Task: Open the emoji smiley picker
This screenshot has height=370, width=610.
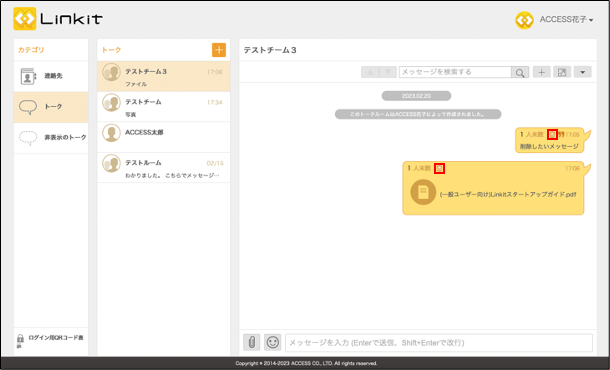Action: pyautogui.click(x=273, y=342)
